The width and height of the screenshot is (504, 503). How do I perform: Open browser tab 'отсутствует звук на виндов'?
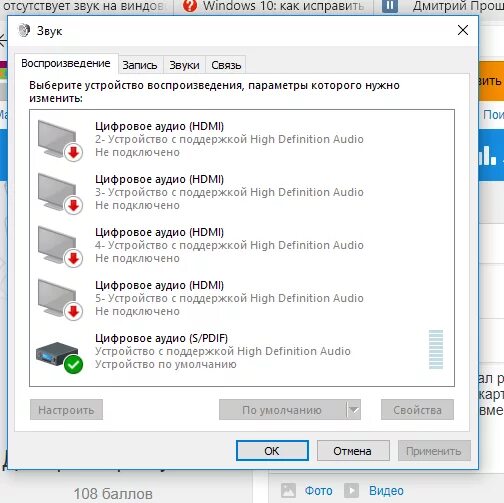85,6
